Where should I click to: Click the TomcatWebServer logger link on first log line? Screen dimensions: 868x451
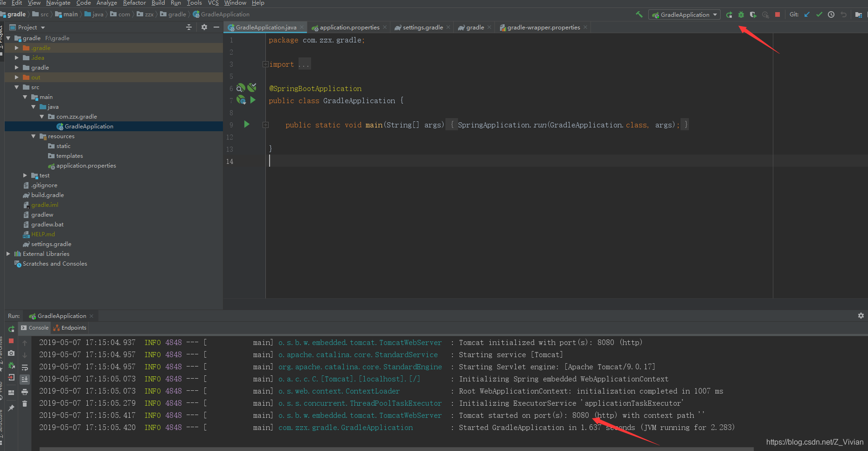pos(360,343)
